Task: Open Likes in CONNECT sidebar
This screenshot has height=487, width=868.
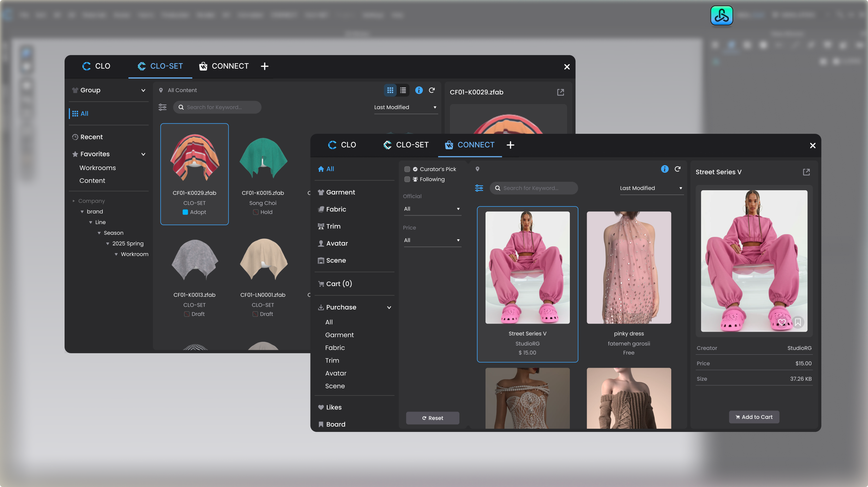Action: 330,407
